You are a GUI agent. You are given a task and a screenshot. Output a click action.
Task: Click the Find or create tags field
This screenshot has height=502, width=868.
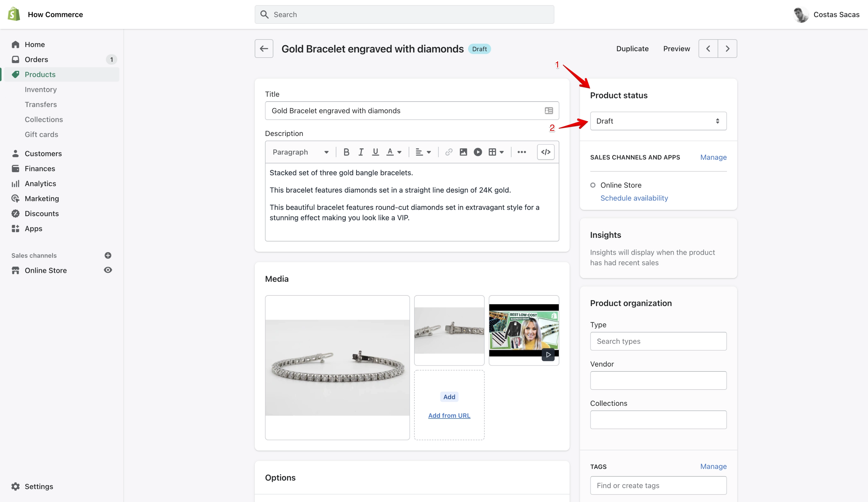pos(658,485)
